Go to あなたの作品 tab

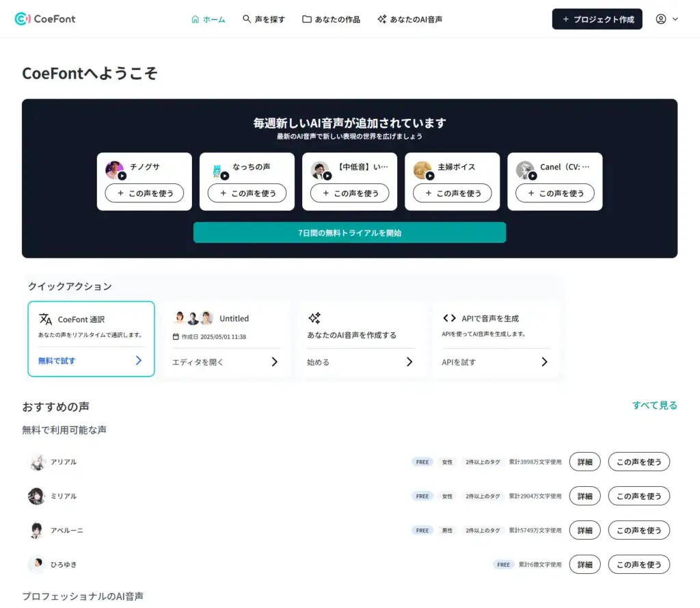332,19
